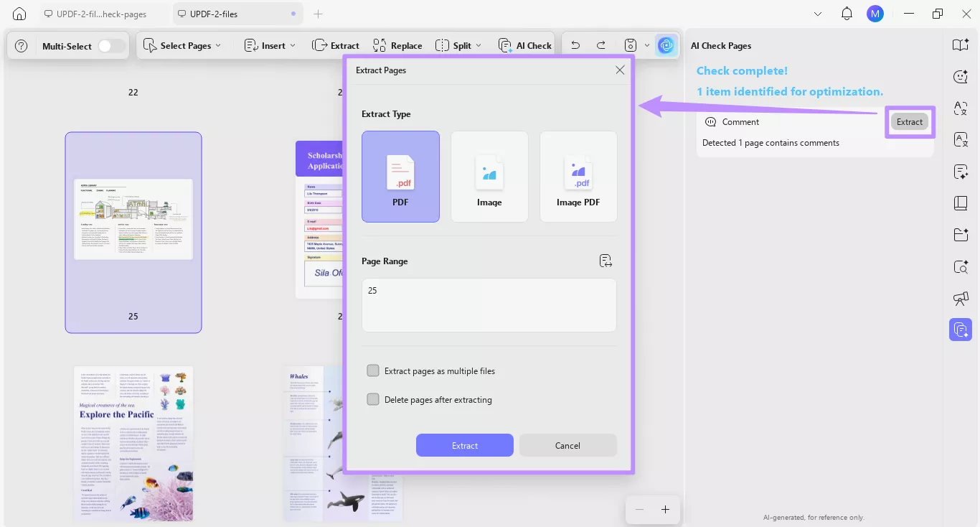
Task: Switch to the UPDF-2-fil...heck-pages tab
Action: point(100,14)
